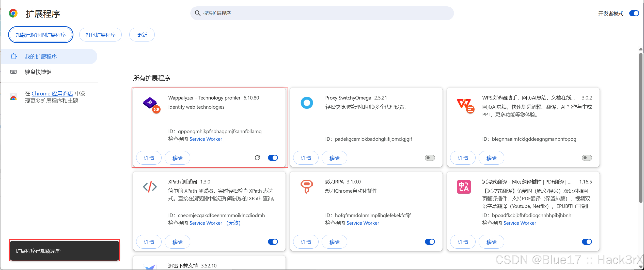Click 移除 for 沉浸式翻译
Image resolution: width=644 pixels, height=270 pixels.
coord(491,242)
